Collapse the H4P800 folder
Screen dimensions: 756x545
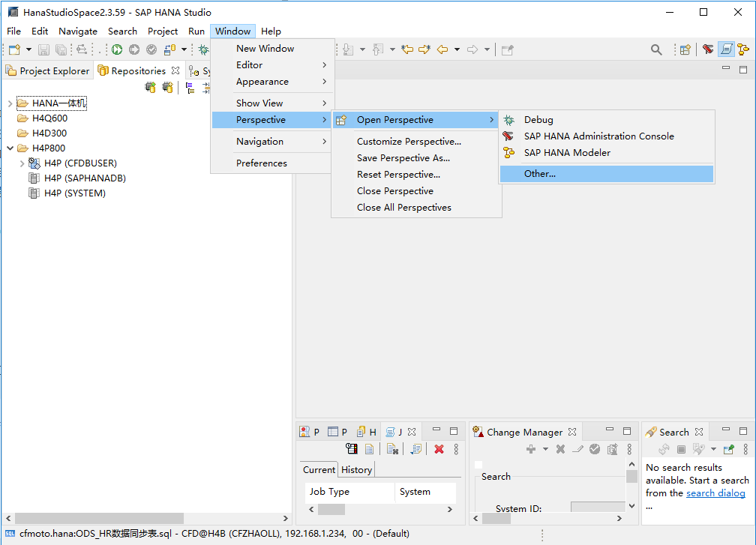click(10, 148)
